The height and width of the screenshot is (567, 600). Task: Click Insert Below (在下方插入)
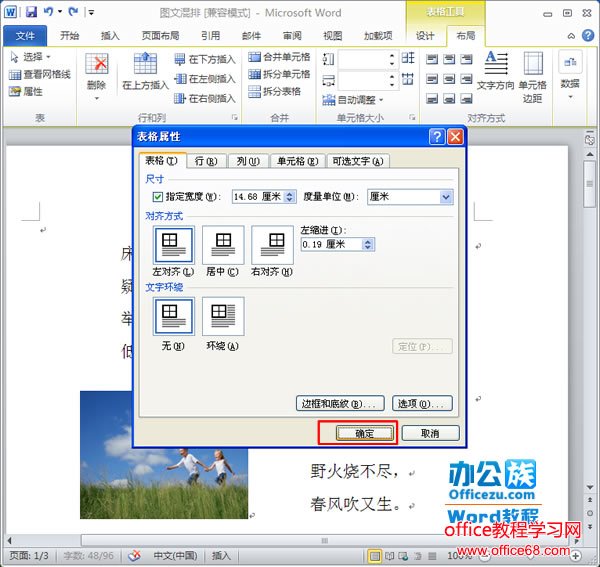[205, 59]
